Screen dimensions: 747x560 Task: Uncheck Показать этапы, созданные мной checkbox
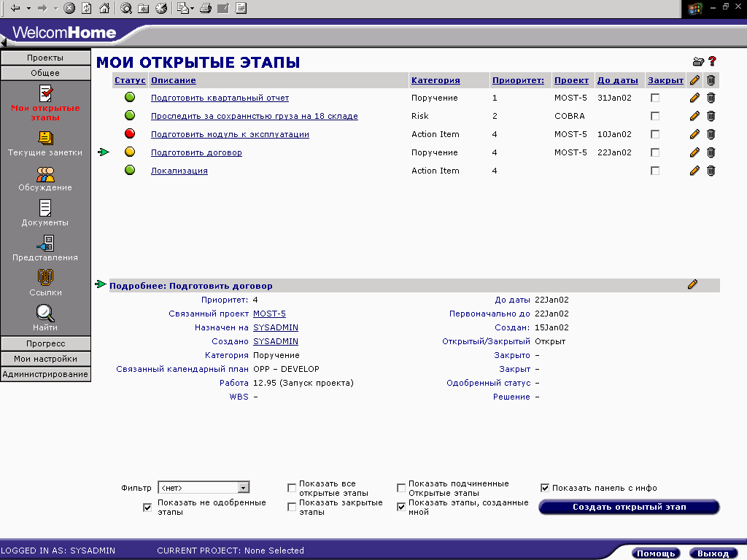coord(401,507)
